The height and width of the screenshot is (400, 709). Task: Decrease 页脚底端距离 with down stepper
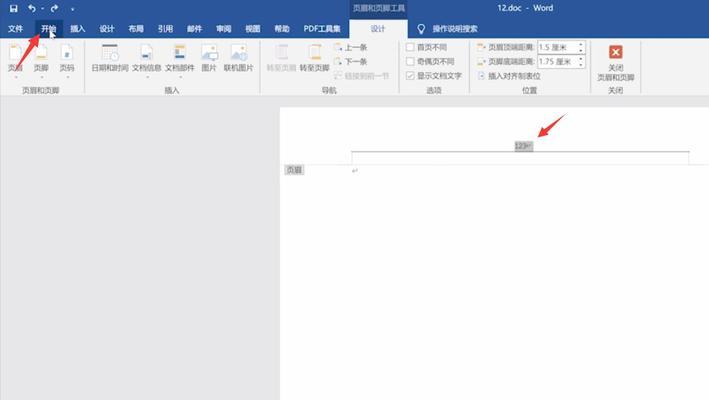click(581, 65)
